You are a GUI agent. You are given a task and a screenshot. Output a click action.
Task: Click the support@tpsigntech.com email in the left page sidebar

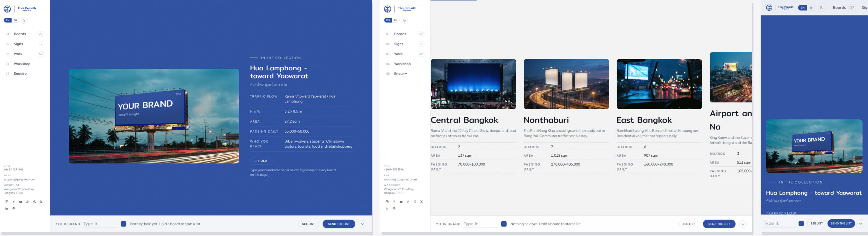coord(20,179)
